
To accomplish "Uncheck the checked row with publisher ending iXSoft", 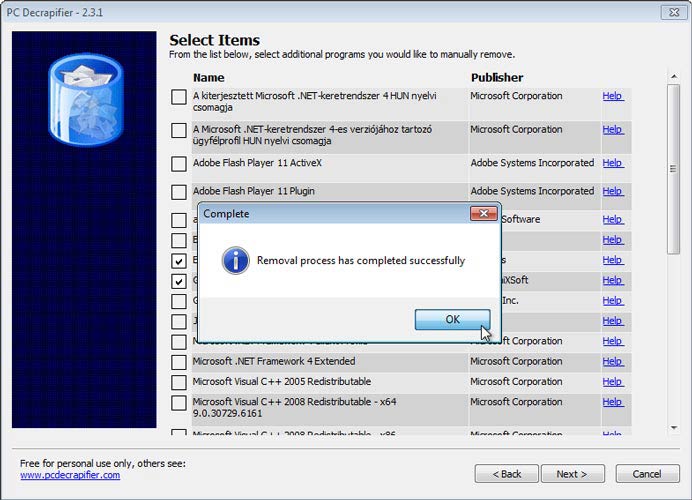I will coord(179,281).
